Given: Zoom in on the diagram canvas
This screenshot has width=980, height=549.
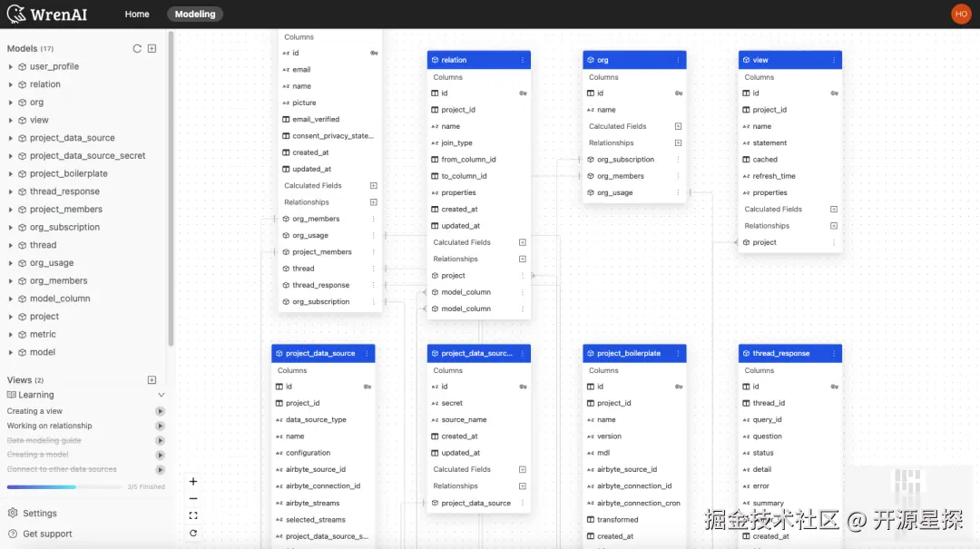Looking at the screenshot, I should (193, 482).
